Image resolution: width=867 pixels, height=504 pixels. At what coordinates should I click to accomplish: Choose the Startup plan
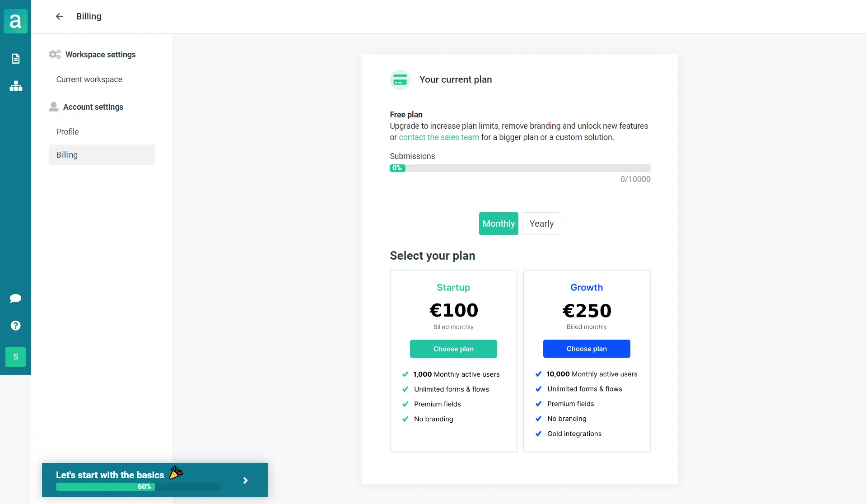click(453, 349)
